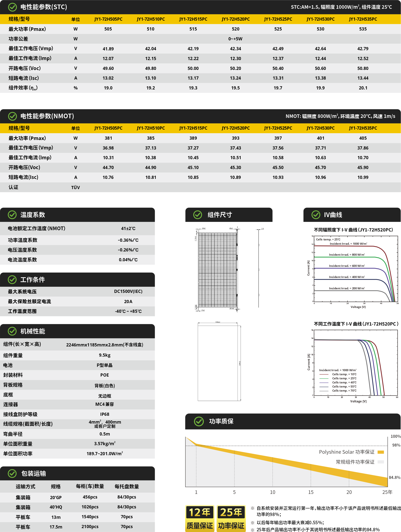The image size is (401, 532).
Task: Select the module back-view outline drawing
Action: (x=219, y=361)
